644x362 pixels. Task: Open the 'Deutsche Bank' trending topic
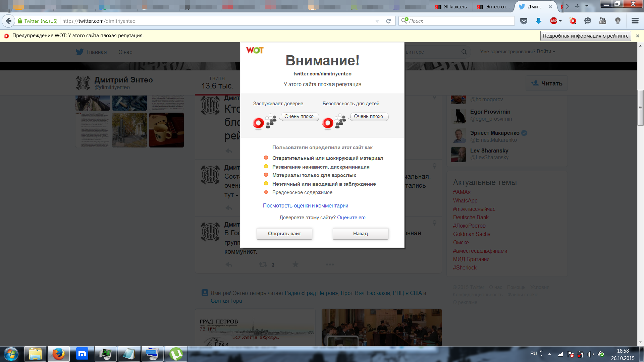pos(471,218)
